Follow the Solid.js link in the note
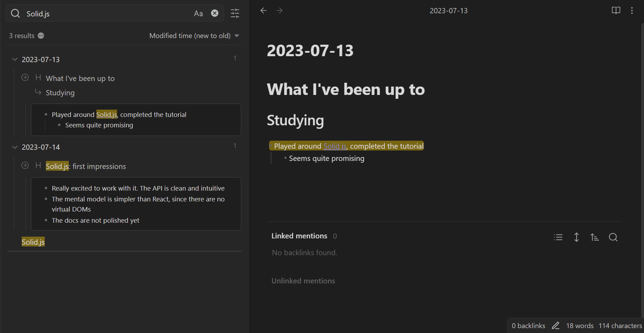Image resolution: width=644 pixels, height=333 pixels. [335, 146]
